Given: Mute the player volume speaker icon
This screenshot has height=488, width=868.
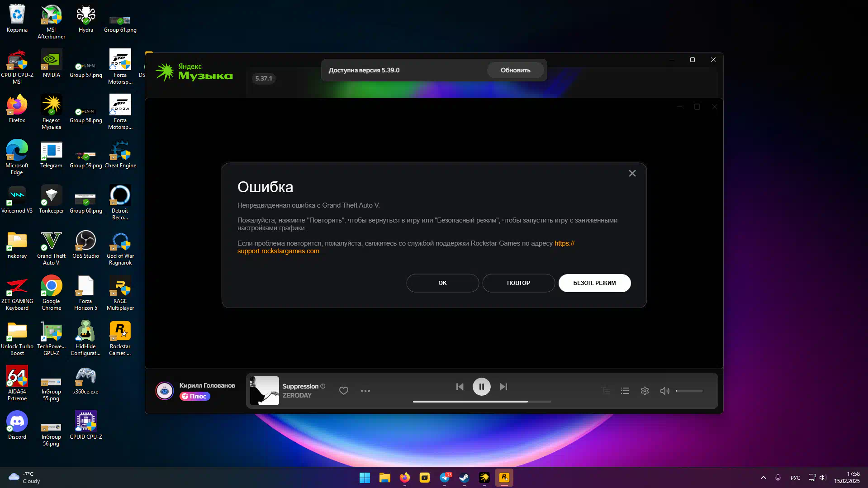Looking at the screenshot, I should 664,391.
